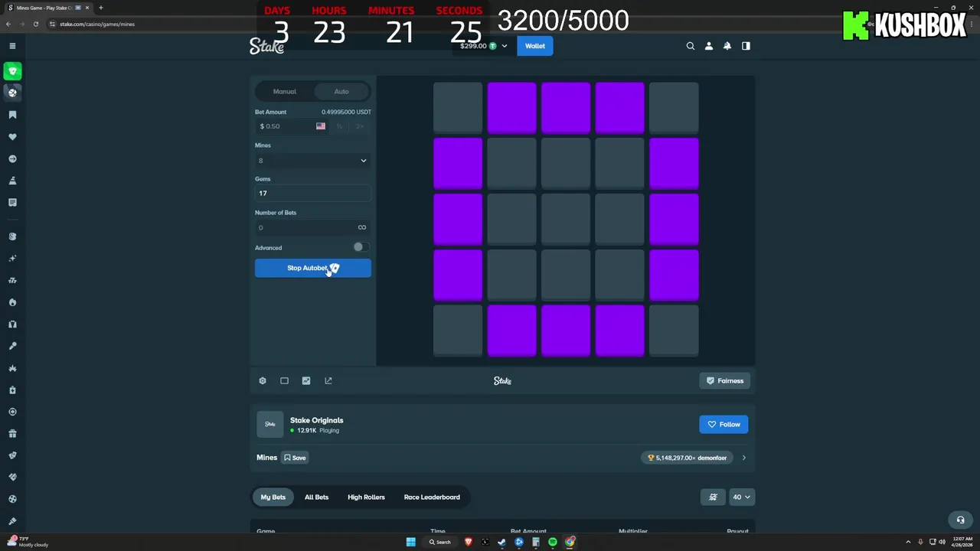980x551 pixels.
Task: Click the Stop Autobet button
Action: pyautogui.click(x=313, y=268)
